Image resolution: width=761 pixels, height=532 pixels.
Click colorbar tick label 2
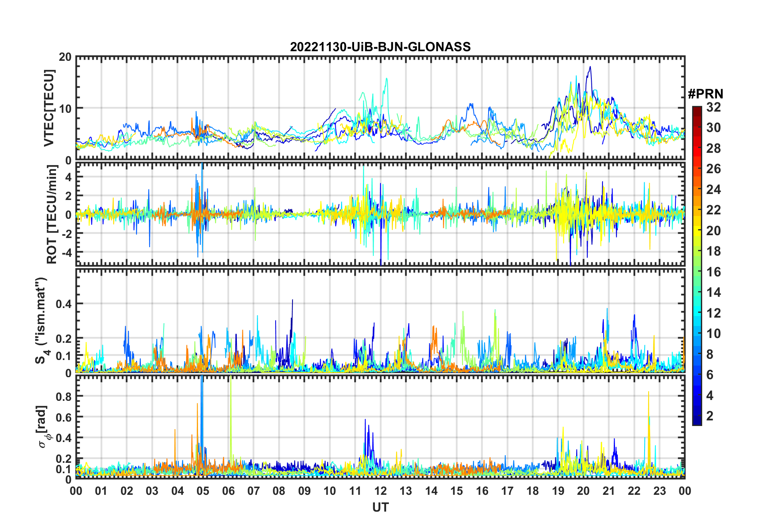point(710,416)
